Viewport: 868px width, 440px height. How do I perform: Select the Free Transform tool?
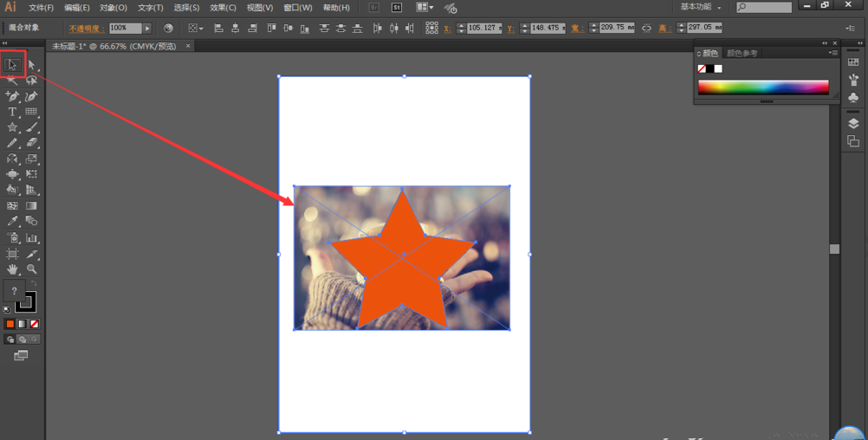(x=31, y=174)
